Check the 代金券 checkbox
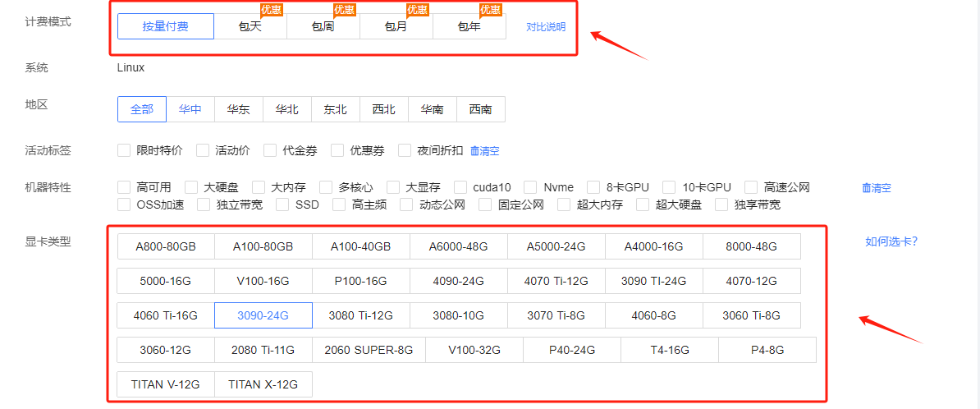 (270, 150)
